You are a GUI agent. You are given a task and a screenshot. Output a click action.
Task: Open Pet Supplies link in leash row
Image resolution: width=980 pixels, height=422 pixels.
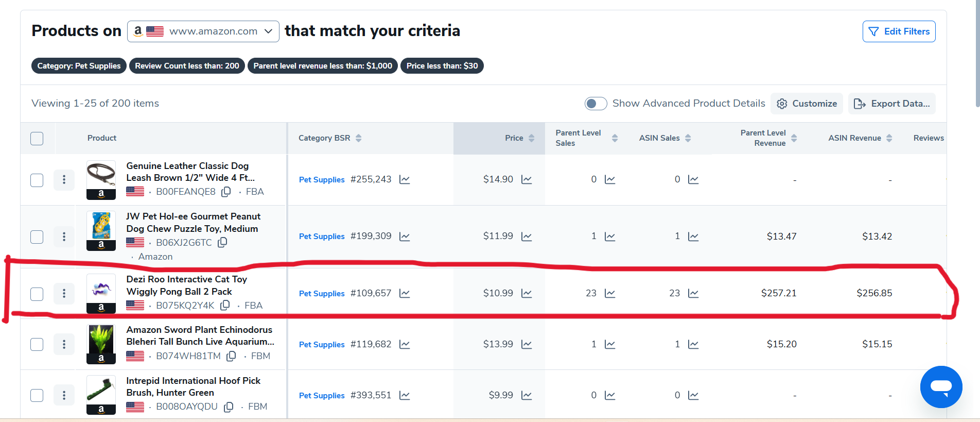tap(322, 180)
